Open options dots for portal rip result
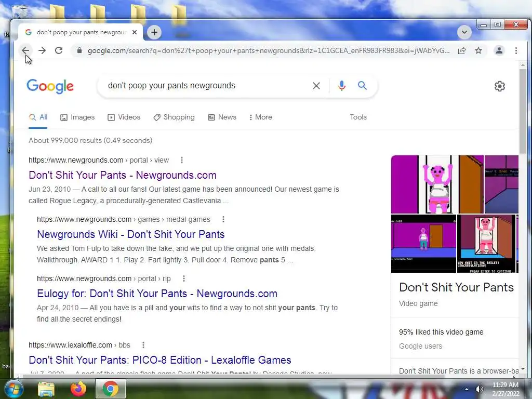Image resolution: width=532 pixels, height=399 pixels. 184,278
